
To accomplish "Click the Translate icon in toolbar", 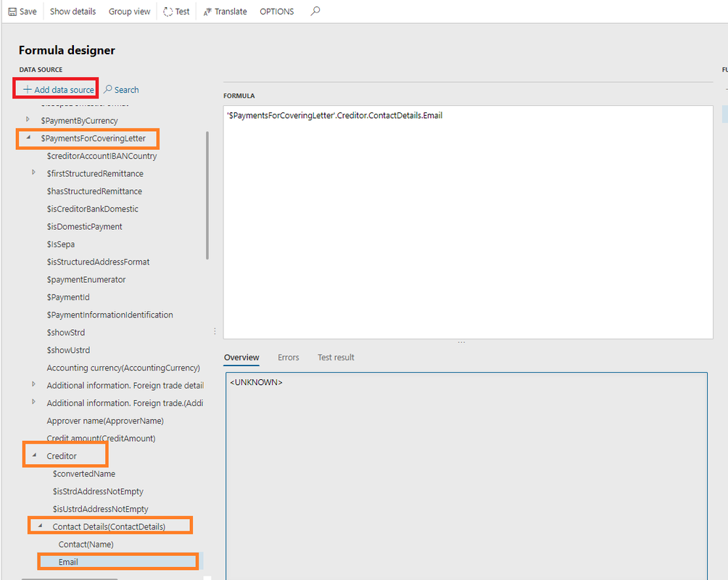I will click(x=207, y=12).
